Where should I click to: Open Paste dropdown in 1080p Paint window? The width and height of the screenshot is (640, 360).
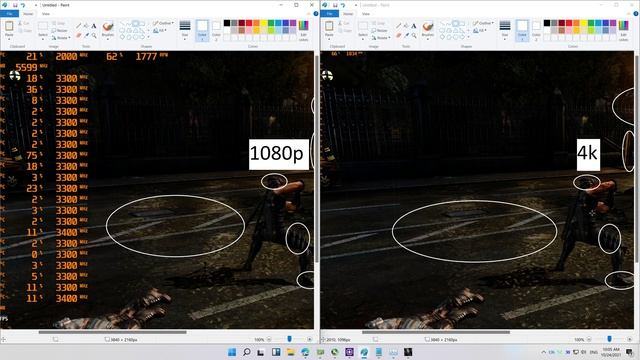9,38
